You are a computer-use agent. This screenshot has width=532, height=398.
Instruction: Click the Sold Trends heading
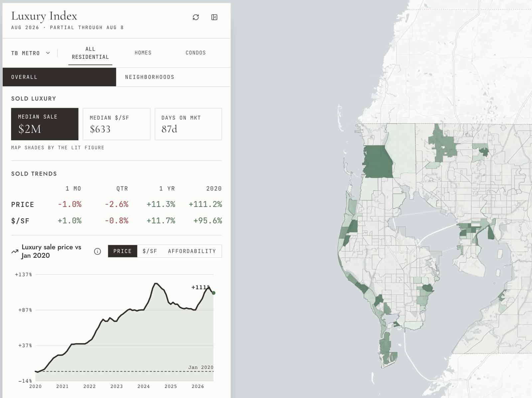(x=34, y=174)
